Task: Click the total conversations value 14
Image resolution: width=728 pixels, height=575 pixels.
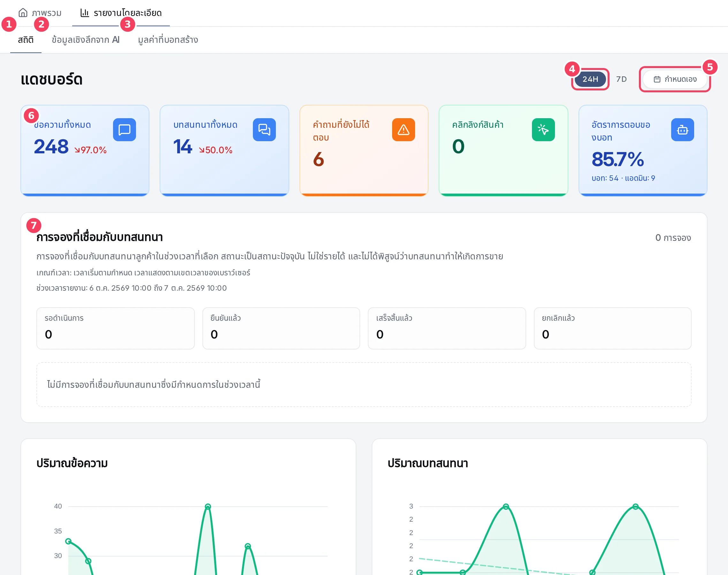Action: (182, 146)
